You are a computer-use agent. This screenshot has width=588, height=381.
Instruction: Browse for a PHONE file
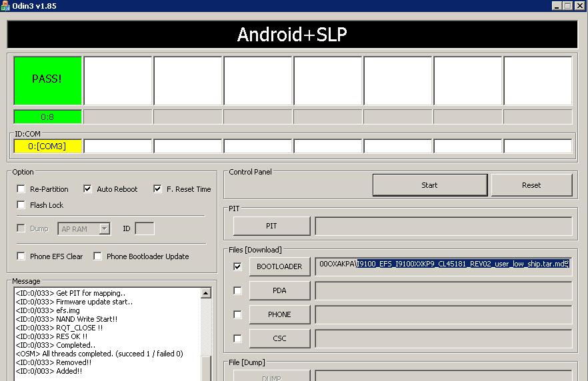coord(279,314)
